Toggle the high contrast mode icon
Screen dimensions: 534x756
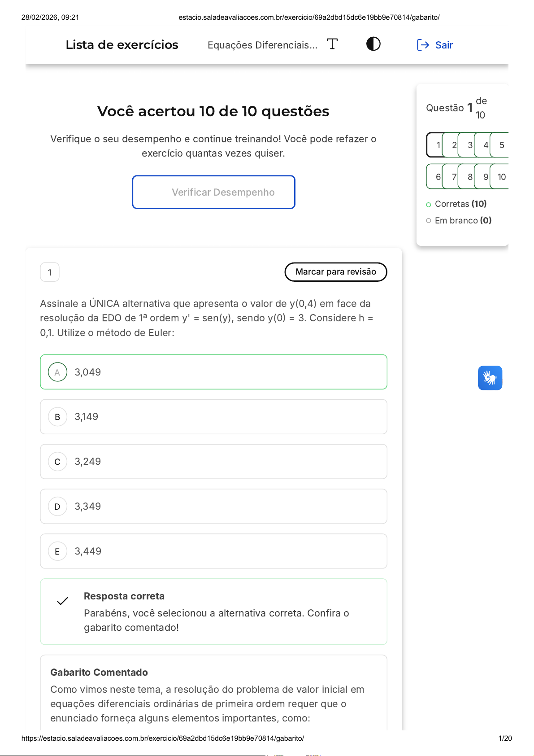click(x=373, y=44)
